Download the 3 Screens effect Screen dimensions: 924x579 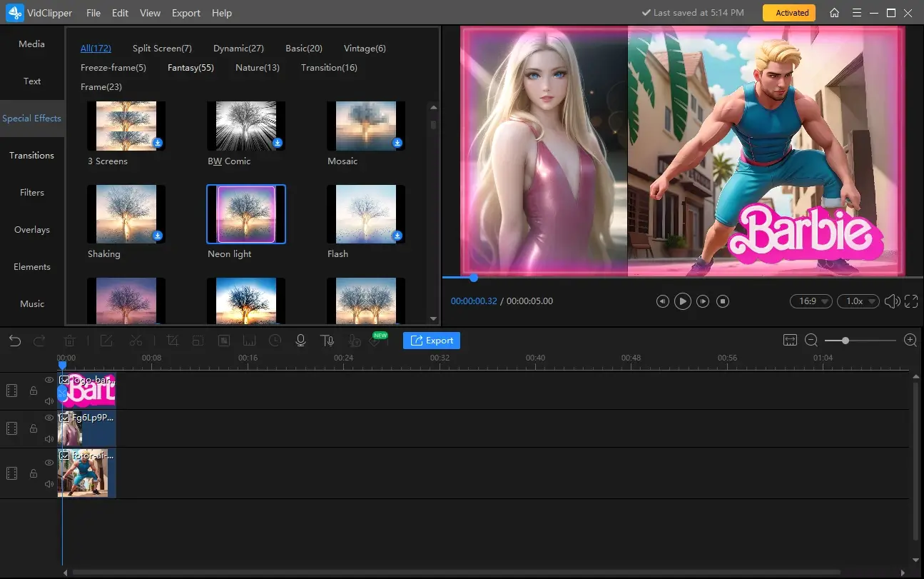click(x=158, y=143)
